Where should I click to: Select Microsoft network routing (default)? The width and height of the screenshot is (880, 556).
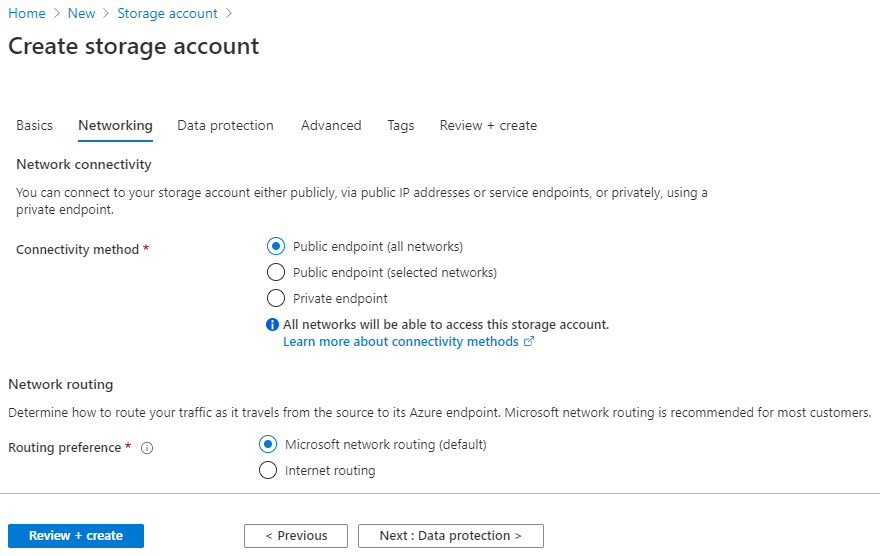(268, 444)
